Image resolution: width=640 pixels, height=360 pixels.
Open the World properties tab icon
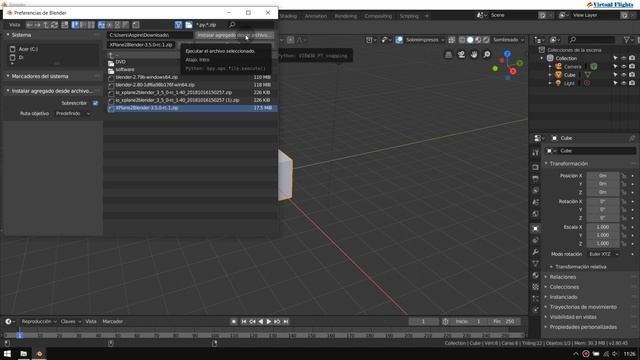tap(535, 214)
